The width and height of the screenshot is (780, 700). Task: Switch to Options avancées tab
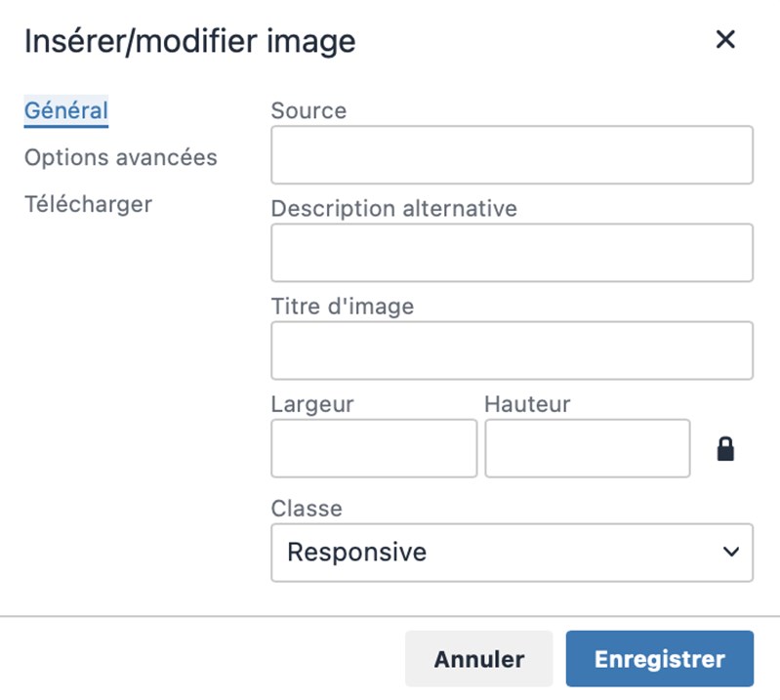[x=121, y=158]
